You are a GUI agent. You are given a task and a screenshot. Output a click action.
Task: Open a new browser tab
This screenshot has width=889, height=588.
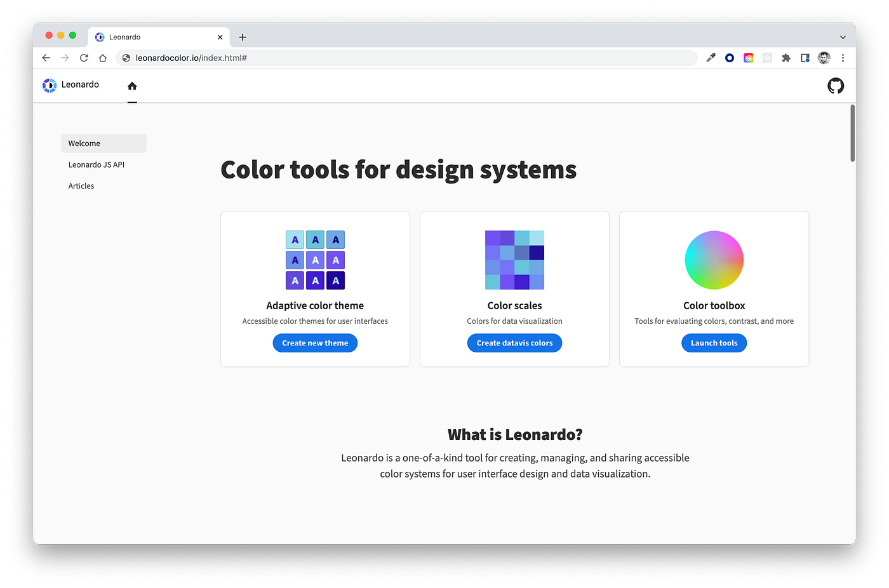click(243, 37)
